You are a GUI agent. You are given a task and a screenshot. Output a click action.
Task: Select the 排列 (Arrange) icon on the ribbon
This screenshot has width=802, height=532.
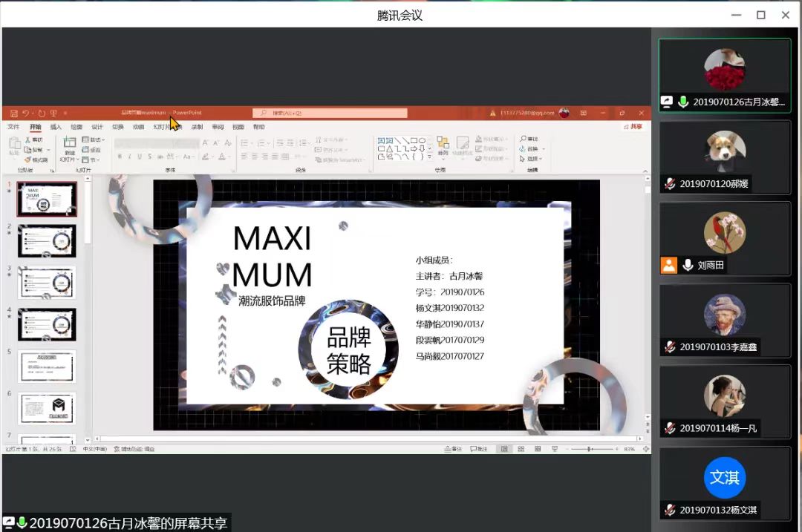pyautogui.click(x=443, y=145)
